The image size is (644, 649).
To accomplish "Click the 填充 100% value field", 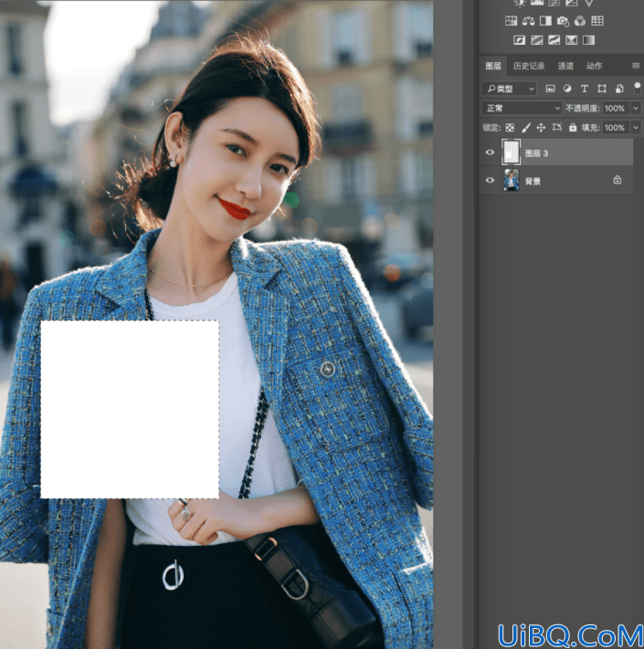I will pos(616,128).
